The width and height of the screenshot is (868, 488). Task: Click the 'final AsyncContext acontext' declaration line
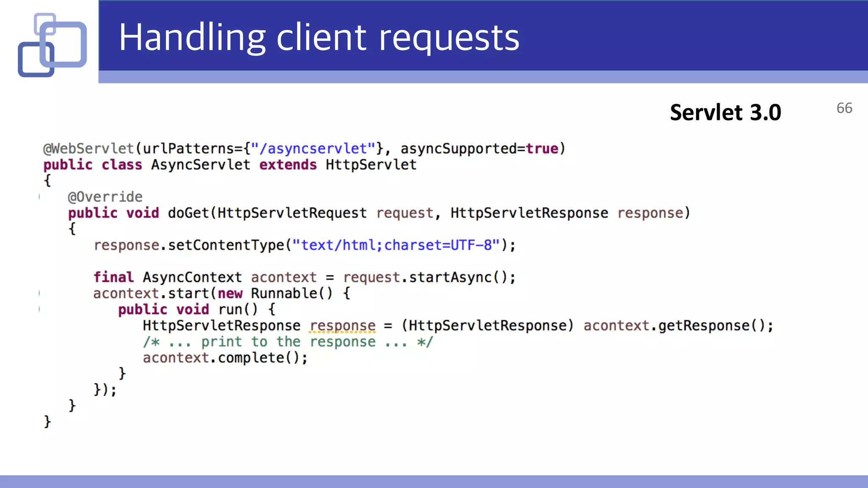click(305, 277)
